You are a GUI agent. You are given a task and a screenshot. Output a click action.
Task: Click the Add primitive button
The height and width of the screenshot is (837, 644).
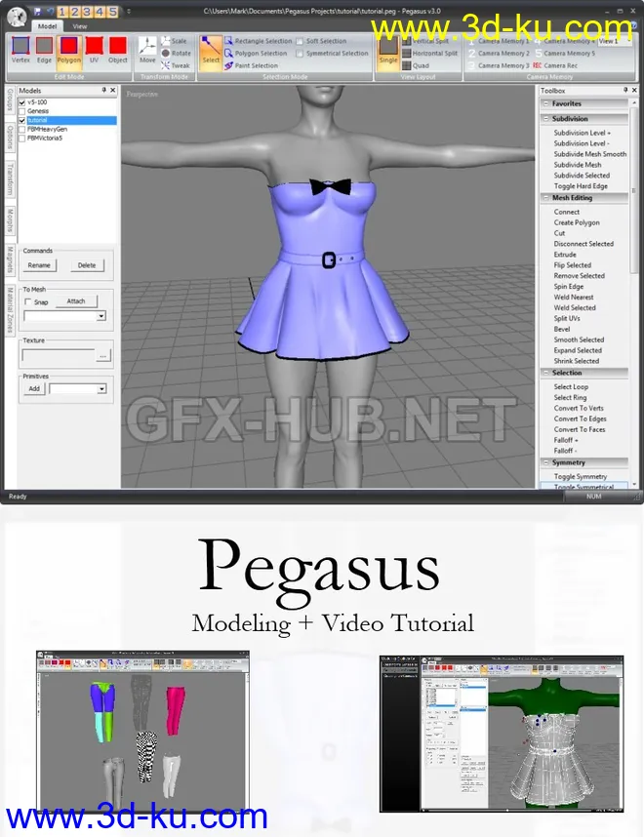(33, 388)
